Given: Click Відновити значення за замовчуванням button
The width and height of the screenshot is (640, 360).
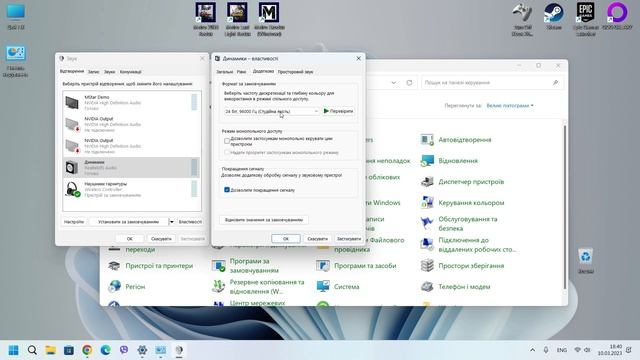Looking at the screenshot, I should click(x=264, y=220).
